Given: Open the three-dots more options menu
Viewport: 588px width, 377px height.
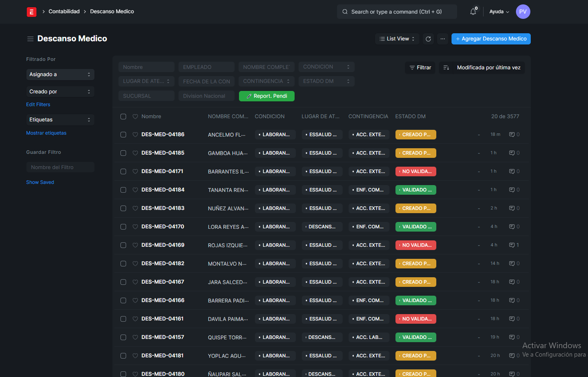Looking at the screenshot, I should click(x=442, y=39).
